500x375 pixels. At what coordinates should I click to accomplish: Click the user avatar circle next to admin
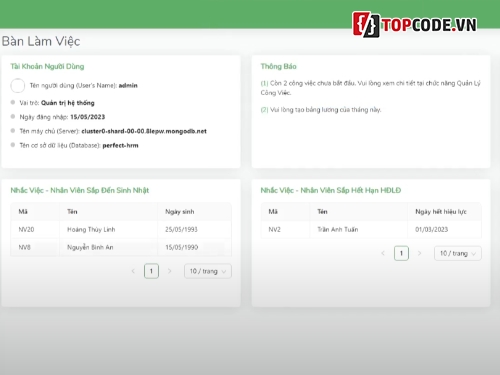click(x=18, y=85)
